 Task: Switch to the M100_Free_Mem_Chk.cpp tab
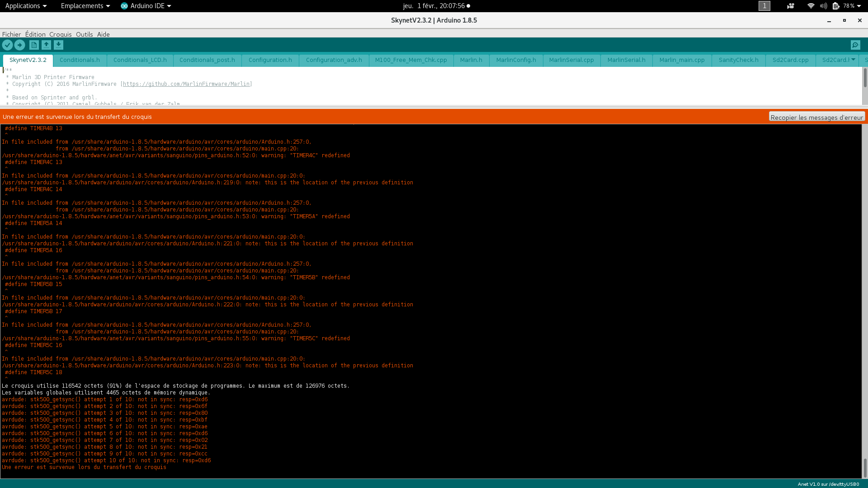click(x=411, y=60)
